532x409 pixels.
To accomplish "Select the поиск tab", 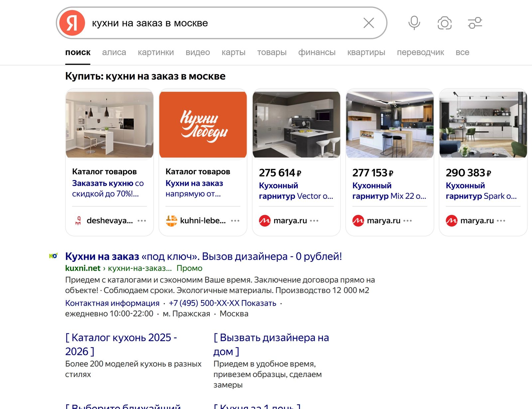I will click(x=78, y=52).
